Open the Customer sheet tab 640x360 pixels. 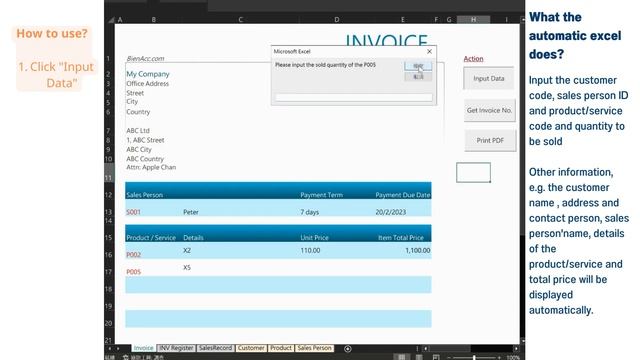click(251, 348)
